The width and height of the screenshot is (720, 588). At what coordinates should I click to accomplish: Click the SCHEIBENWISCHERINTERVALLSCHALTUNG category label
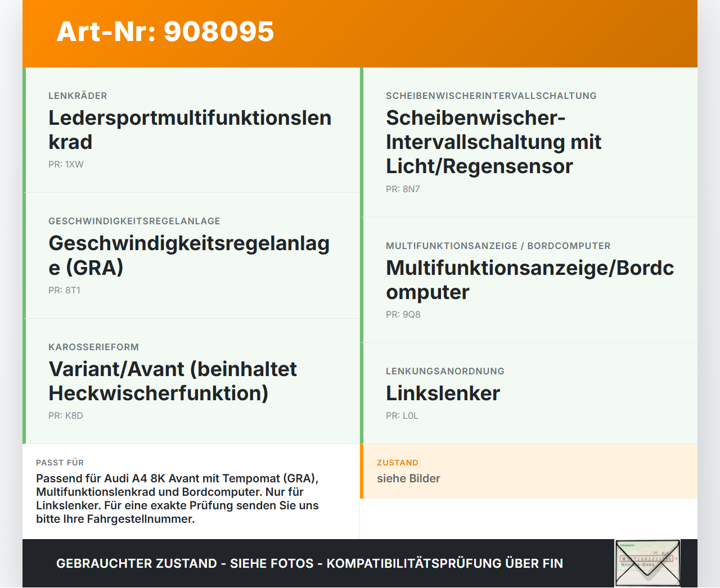click(x=491, y=96)
